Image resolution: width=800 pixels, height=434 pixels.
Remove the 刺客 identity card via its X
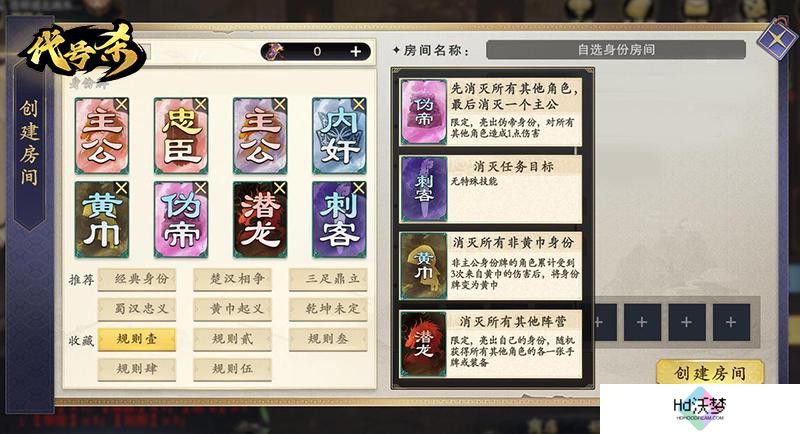359,188
